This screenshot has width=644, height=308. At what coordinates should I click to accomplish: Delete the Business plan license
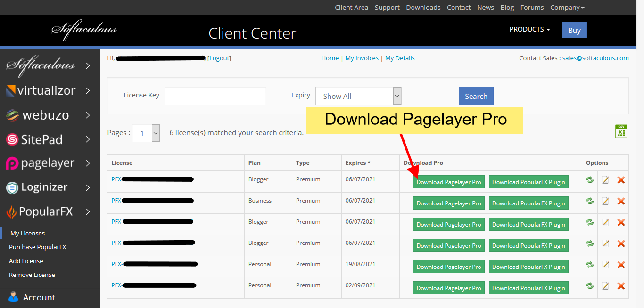tap(621, 201)
